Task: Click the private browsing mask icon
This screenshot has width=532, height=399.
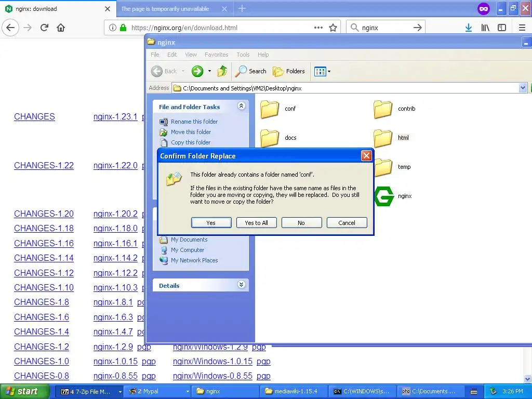Action: (484, 9)
